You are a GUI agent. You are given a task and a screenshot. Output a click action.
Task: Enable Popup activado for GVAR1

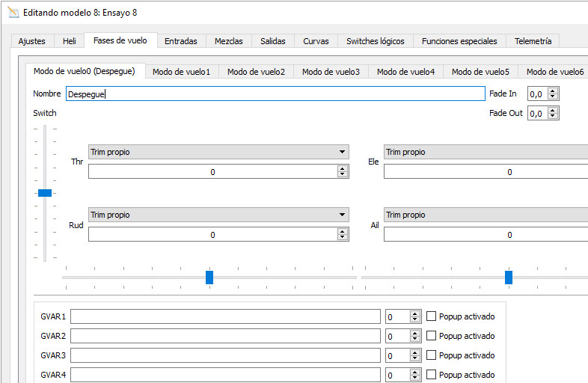coord(431,316)
